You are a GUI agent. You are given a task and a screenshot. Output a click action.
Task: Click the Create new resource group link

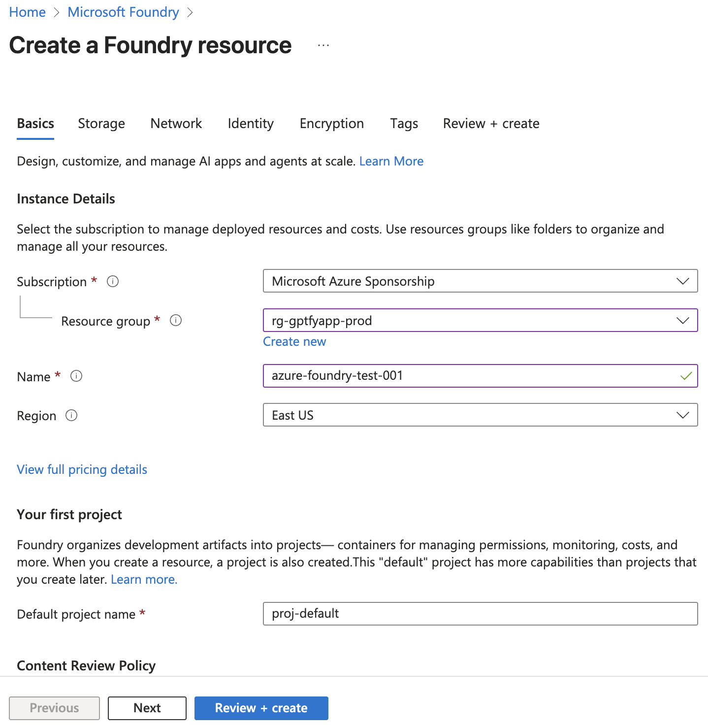[294, 342]
